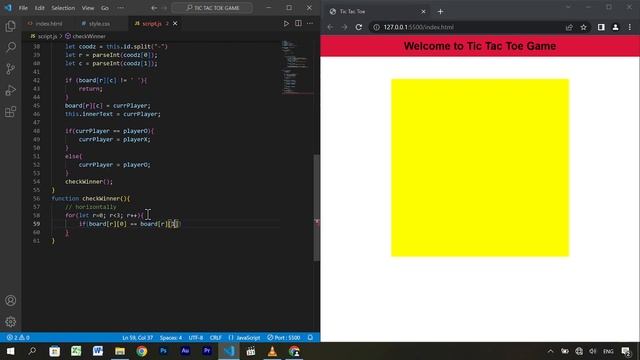Open the notifications bell in status bar

point(310,338)
